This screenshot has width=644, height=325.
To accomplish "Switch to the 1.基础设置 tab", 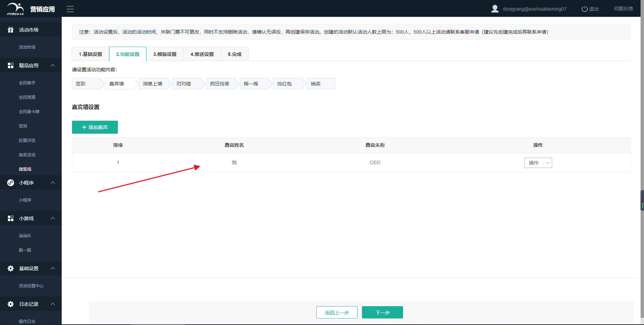I will pos(90,54).
